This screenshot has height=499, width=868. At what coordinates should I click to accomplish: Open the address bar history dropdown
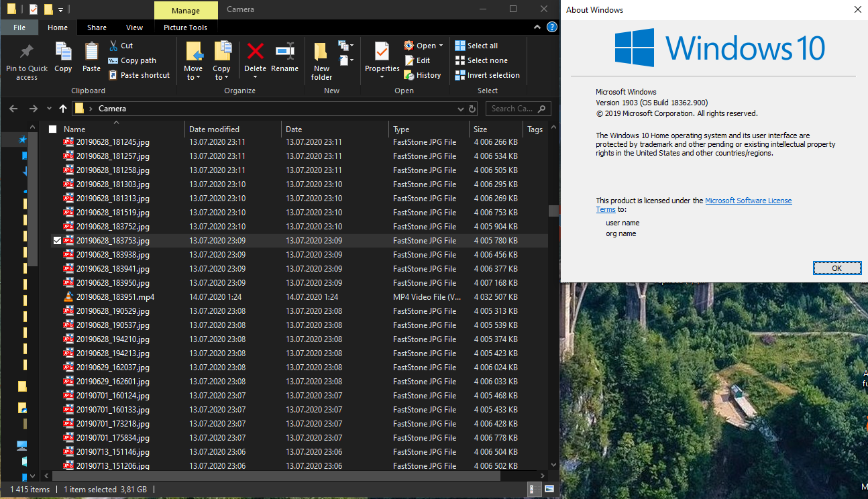(x=460, y=109)
